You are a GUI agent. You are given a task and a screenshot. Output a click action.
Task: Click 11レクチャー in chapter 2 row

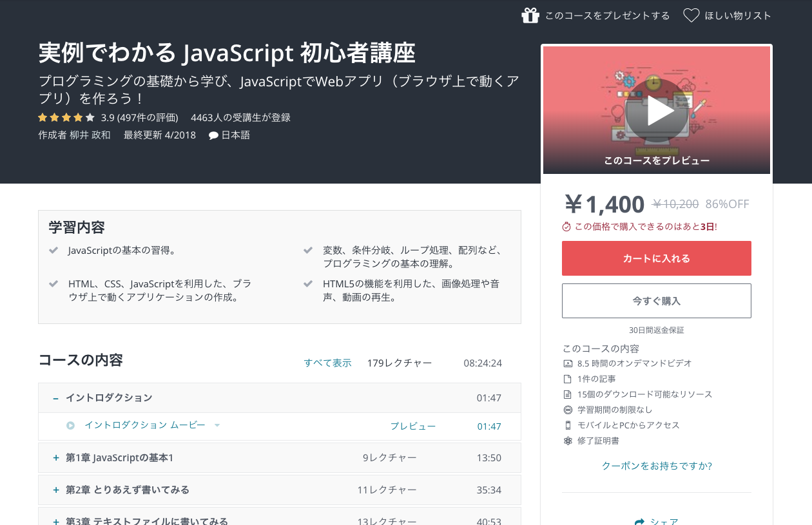click(387, 490)
